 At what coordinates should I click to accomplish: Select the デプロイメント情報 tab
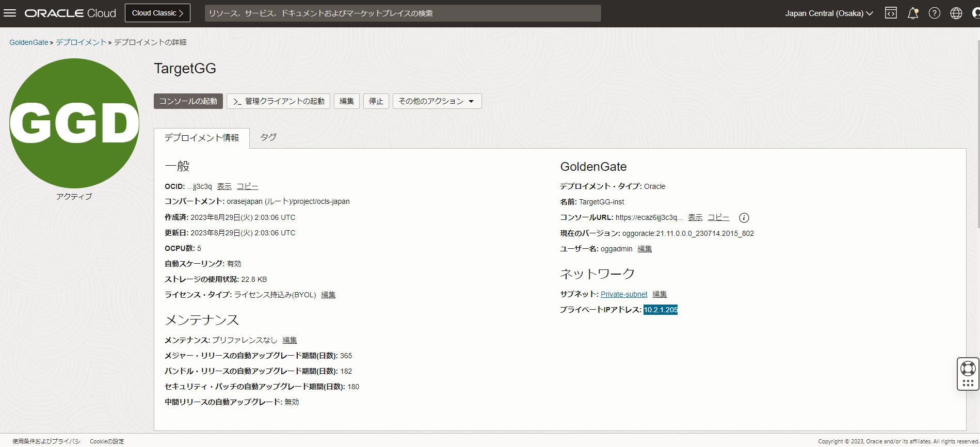202,138
